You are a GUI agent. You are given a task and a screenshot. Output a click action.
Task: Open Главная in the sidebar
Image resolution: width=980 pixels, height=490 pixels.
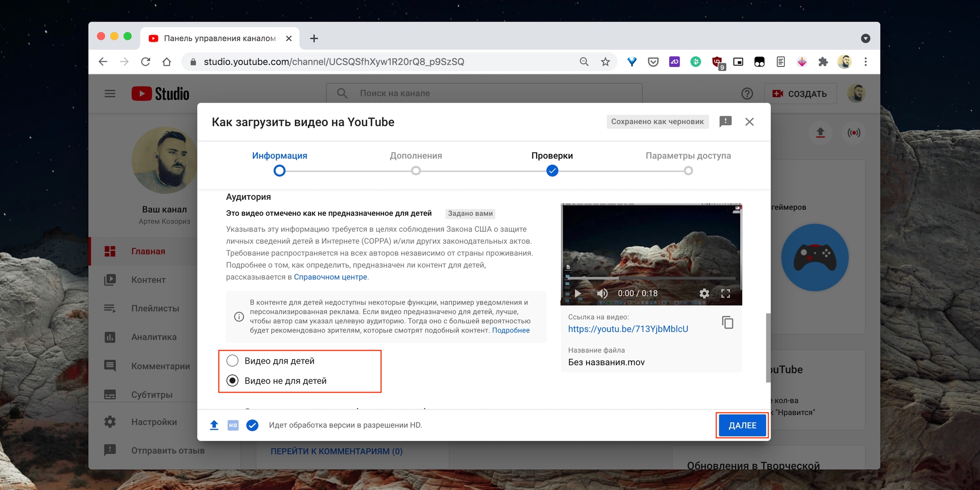(143, 251)
